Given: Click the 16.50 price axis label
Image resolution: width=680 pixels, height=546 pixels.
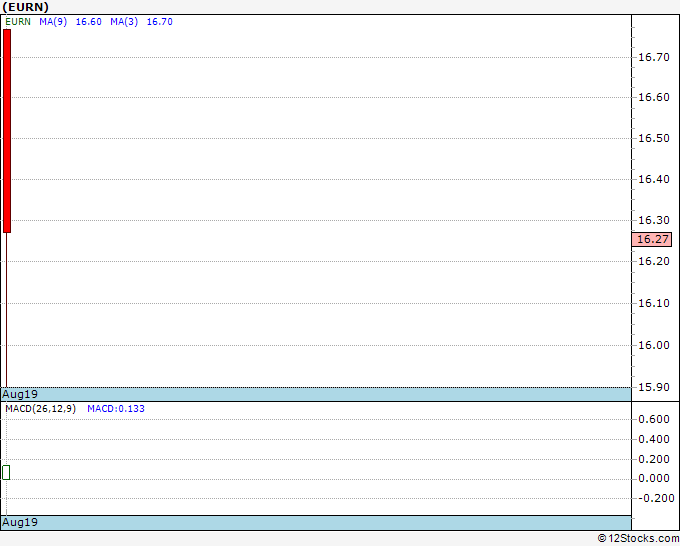Looking at the screenshot, I should pyautogui.click(x=654, y=138).
